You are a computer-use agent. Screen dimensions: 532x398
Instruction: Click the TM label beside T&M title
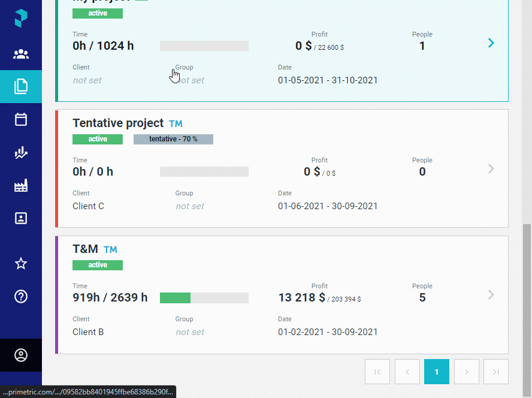coord(110,250)
